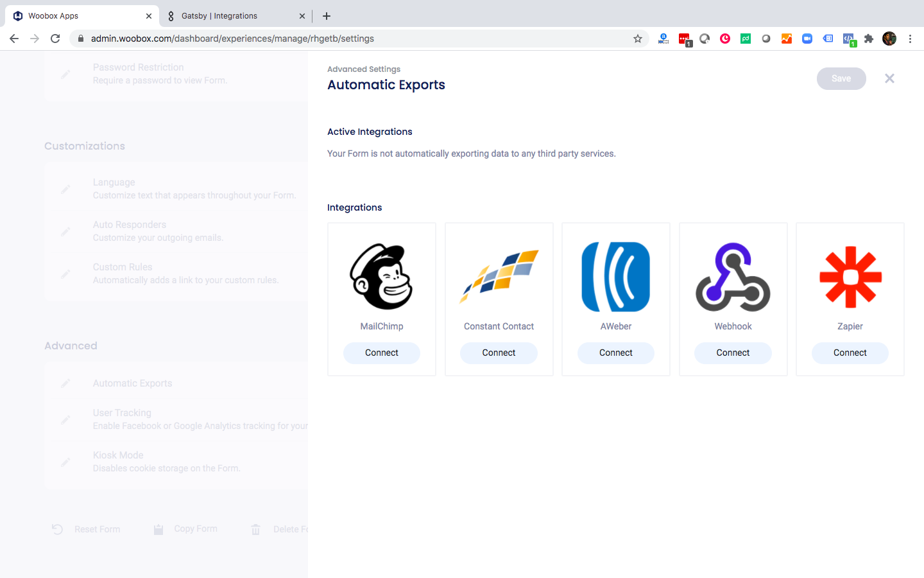
Task: Open the code brackets extension with badge
Action: (849, 39)
